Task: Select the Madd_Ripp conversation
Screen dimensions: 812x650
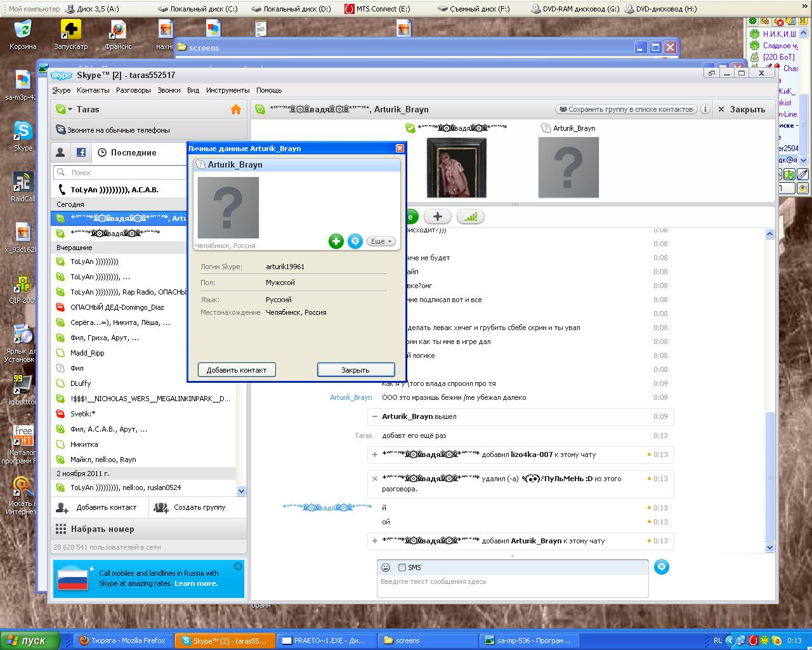Action: coord(143,353)
